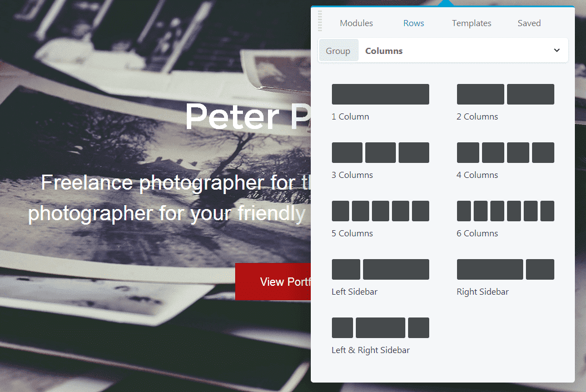586x392 pixels.
Task: Select the 2 Columns row layout icon
Action: click(505, 94)
